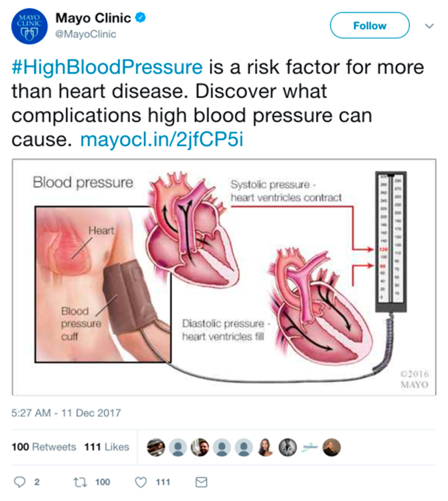
Task: Open the last liker's avatar on the right
Action: (332, 447)
